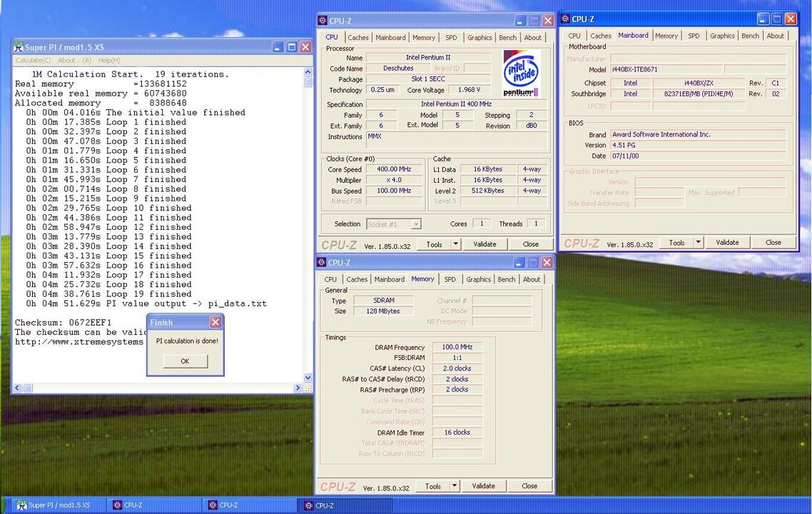Image resolution: width=812 pixels, height=514 pixels.
Task: Click Super PI vertical scrollbar down arrow
Action: [308, 378]
